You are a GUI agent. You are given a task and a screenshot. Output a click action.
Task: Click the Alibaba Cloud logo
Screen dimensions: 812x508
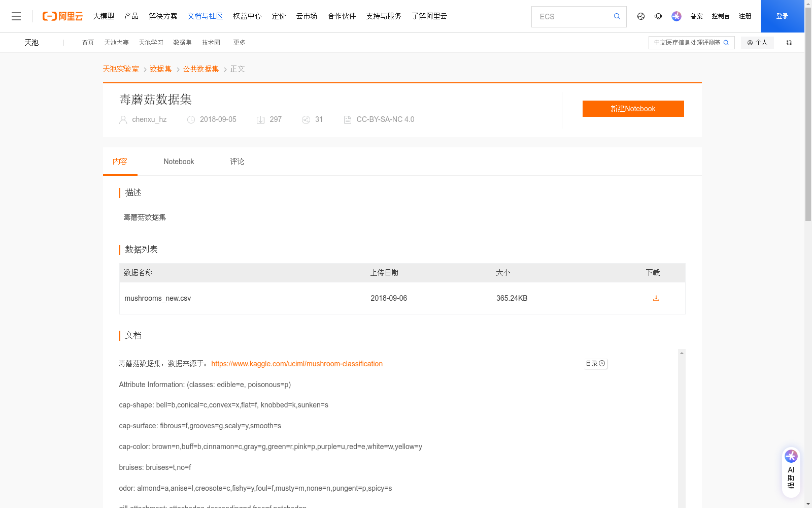pos(62,16)
